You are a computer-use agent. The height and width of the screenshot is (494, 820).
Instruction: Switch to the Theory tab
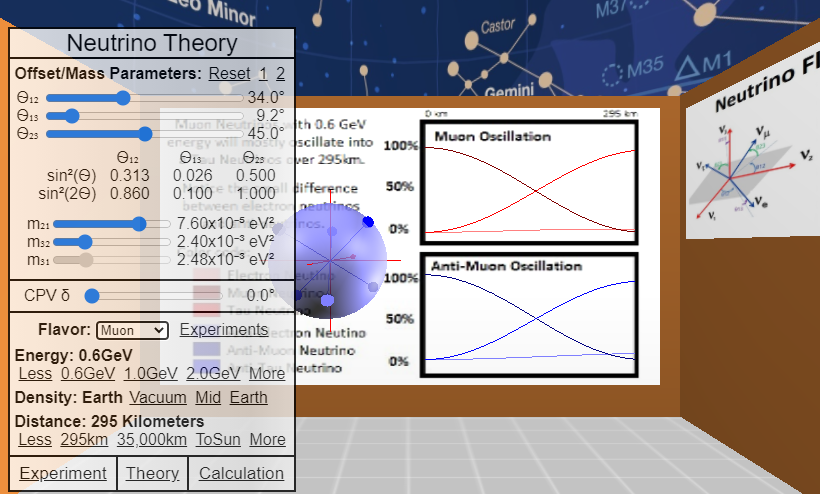(152, 474)
